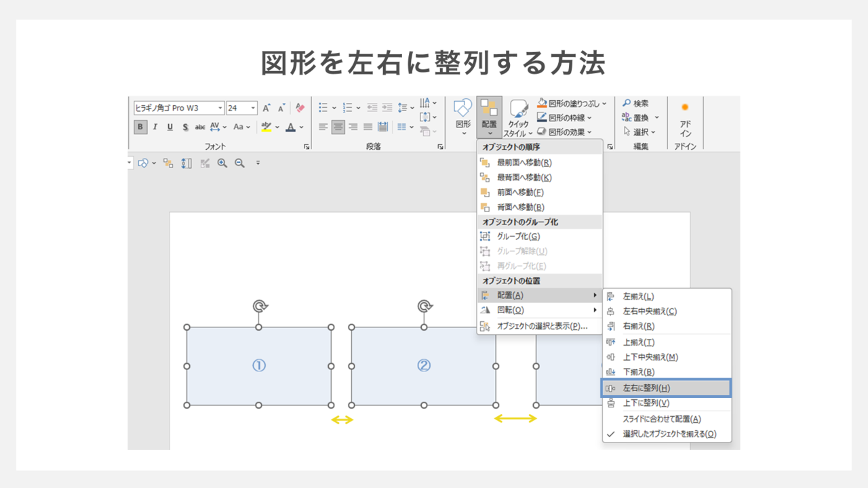Open the 図形の効果 effects menu

click(x=564, y=132)
